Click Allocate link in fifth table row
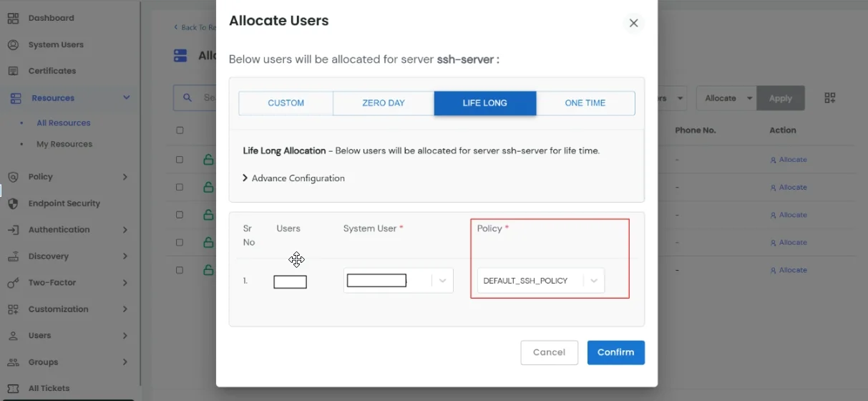Viewport: 868px width, 401px height. click(x=789, y=270)
